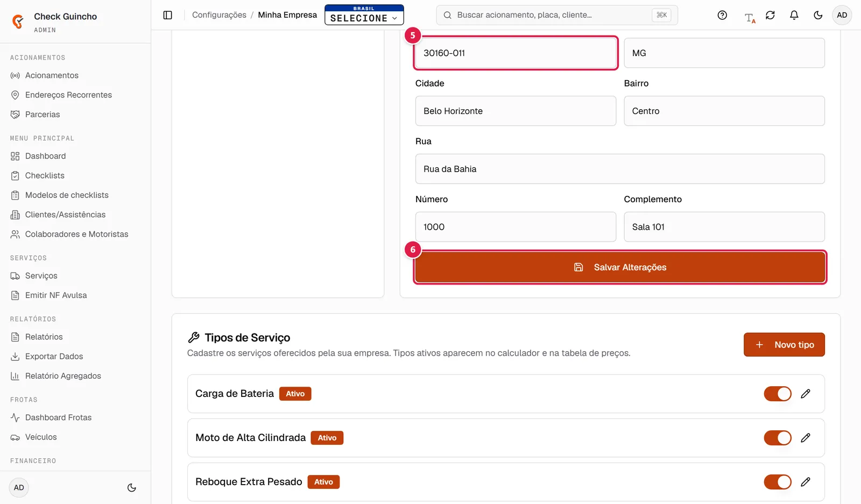Click pencil icon for Reboque Extra Pesado
The height and width of the screenshot is (504, 861).
pos(806,482)
